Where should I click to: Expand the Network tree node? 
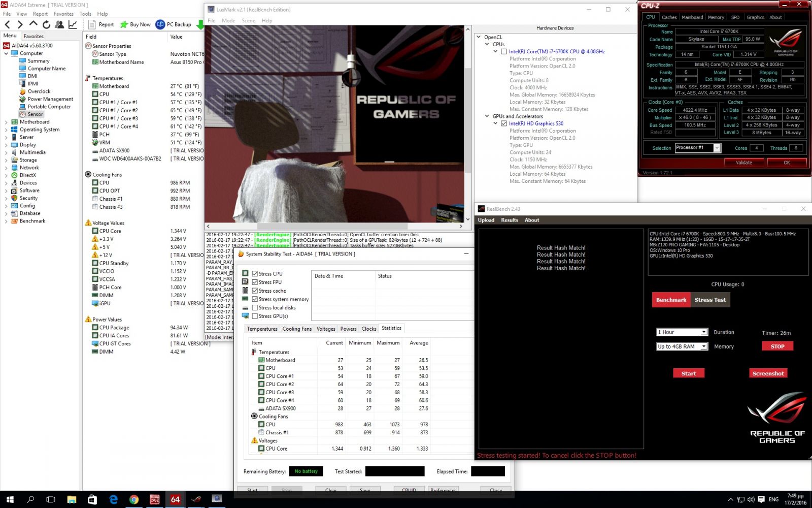click(x=6, y=168)
